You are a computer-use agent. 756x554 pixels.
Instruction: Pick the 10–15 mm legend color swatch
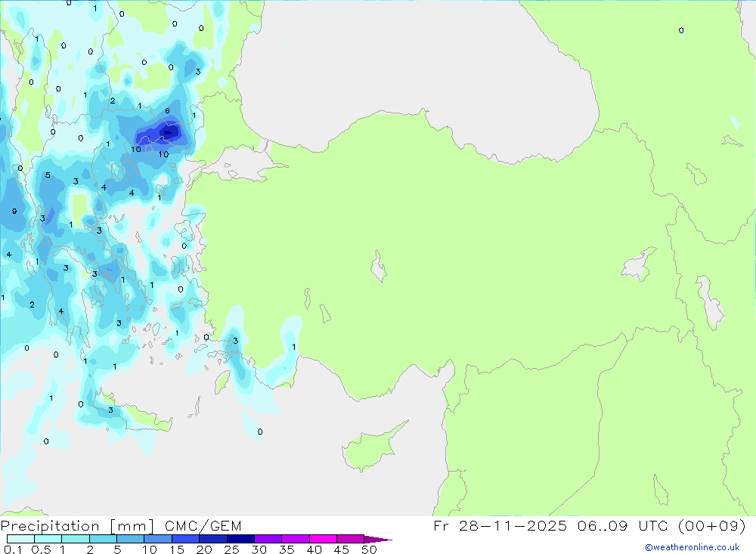pos(158,539)
